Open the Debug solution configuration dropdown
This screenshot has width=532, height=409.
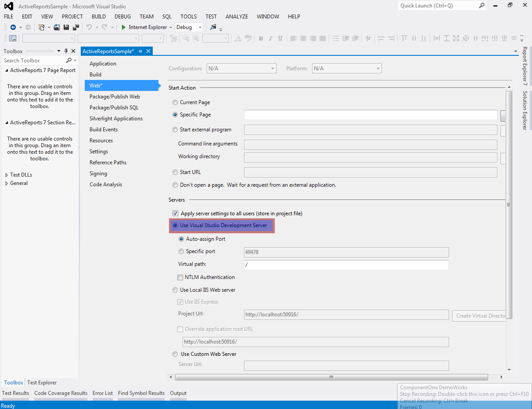(189, 27)
